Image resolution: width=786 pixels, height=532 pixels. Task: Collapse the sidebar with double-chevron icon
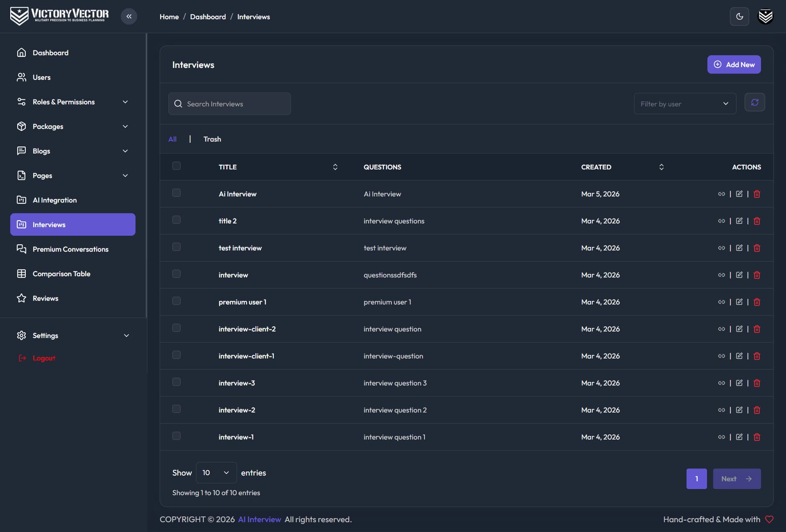(129, 16)
